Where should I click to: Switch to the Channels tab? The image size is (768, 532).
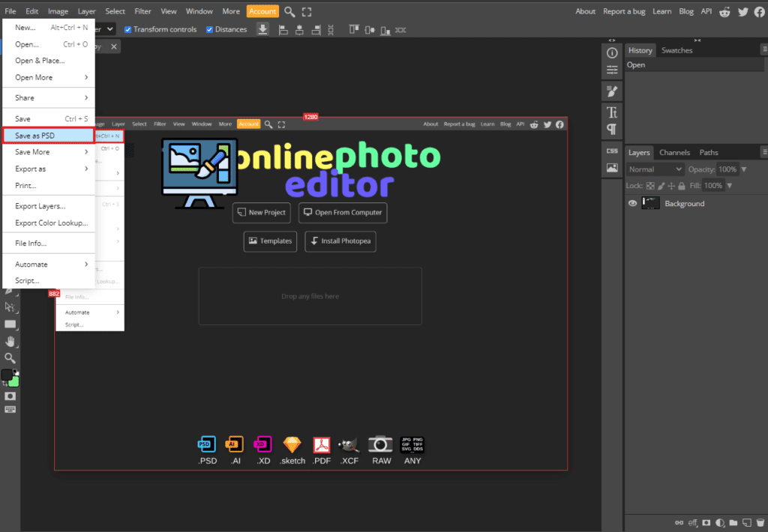pos(674,153)
